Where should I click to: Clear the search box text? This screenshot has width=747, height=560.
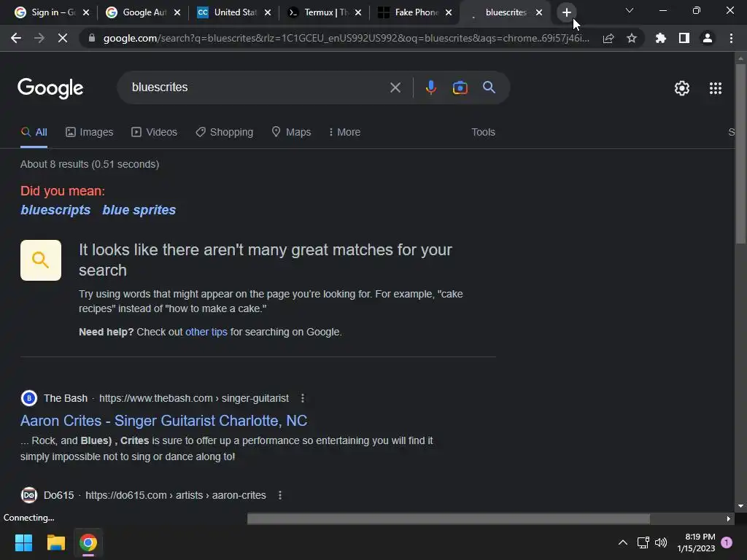[x=395, y=87]
